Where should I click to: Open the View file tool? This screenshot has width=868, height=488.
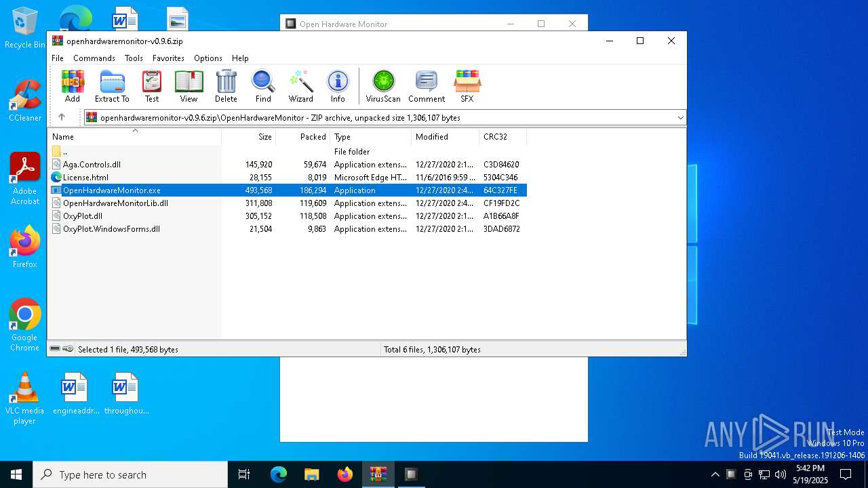189,86
